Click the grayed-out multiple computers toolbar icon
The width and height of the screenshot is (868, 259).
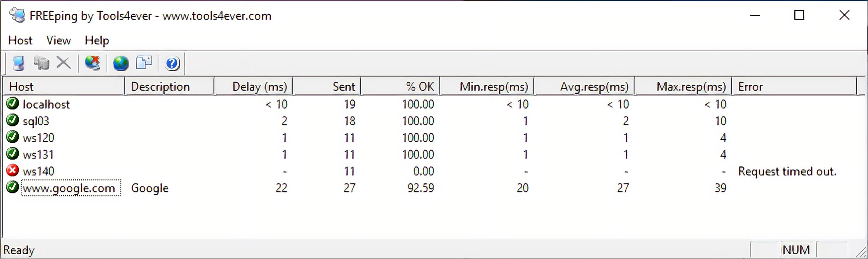[x=41, y=63]
